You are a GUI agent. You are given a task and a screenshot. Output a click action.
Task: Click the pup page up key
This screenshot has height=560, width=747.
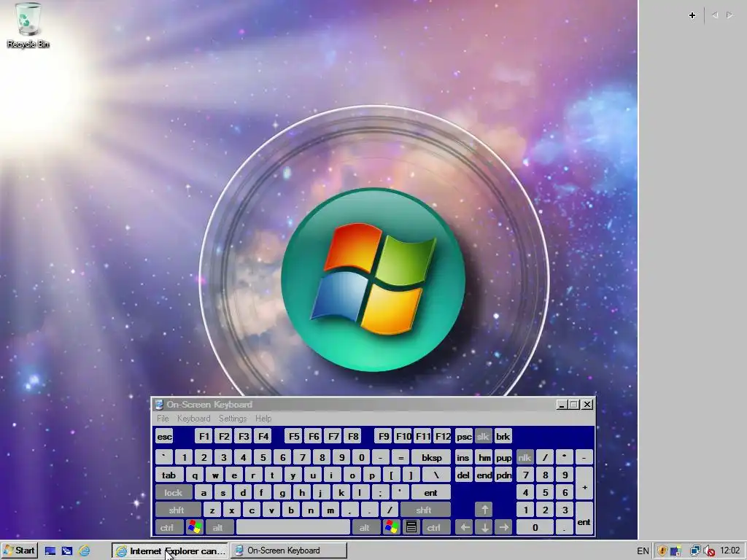pos(503,458)
